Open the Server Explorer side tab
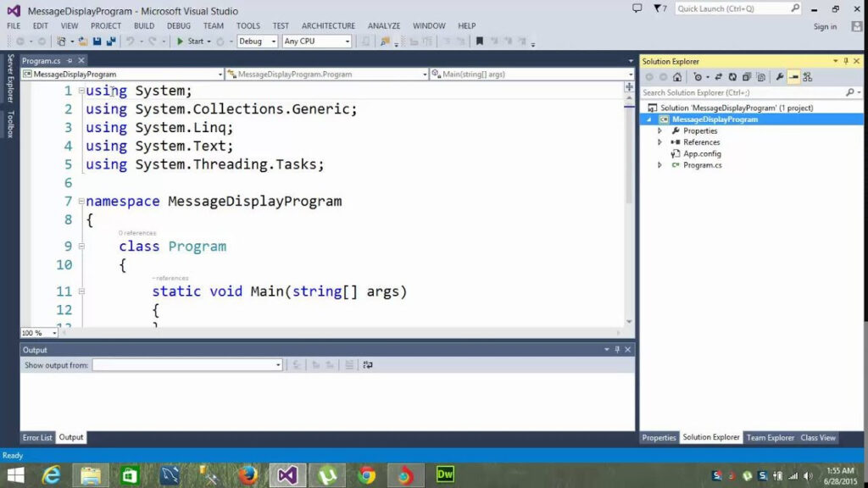 [x=10, y=78]
